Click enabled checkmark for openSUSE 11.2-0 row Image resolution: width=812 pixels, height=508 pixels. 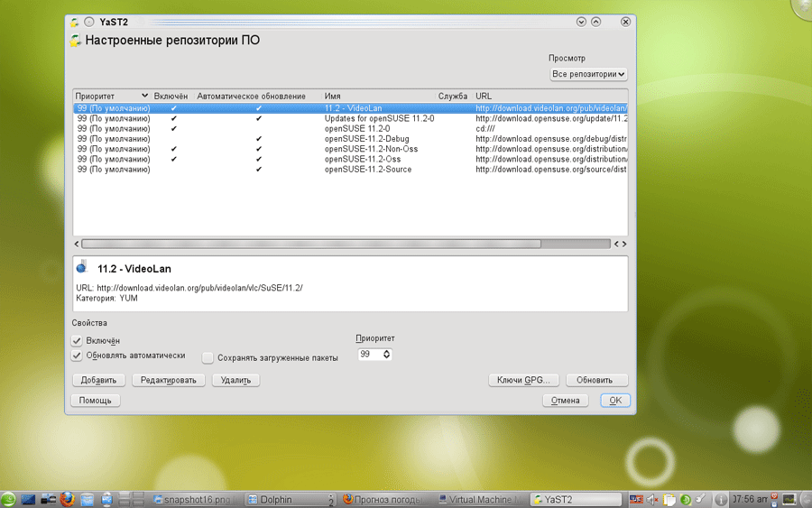(x=173, y=128)
